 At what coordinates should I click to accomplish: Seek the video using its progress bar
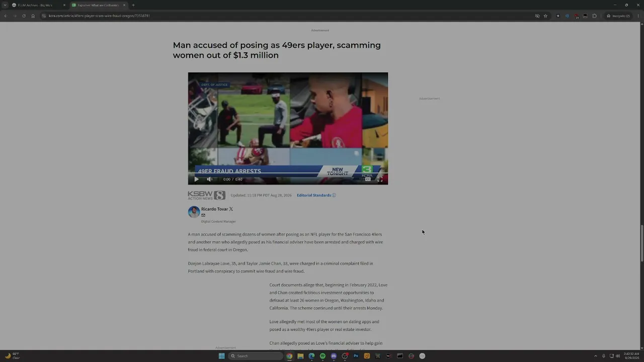[x=288, y=174]
